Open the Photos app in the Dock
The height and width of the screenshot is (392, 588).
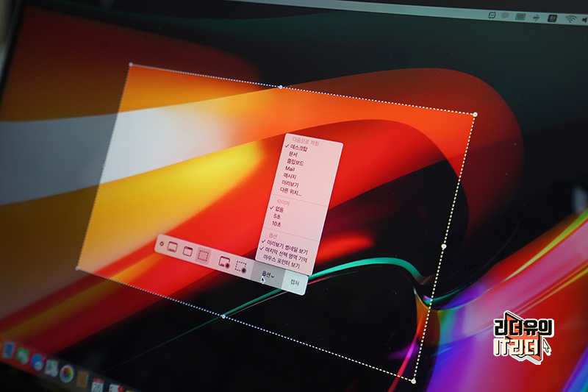point(67,373)
